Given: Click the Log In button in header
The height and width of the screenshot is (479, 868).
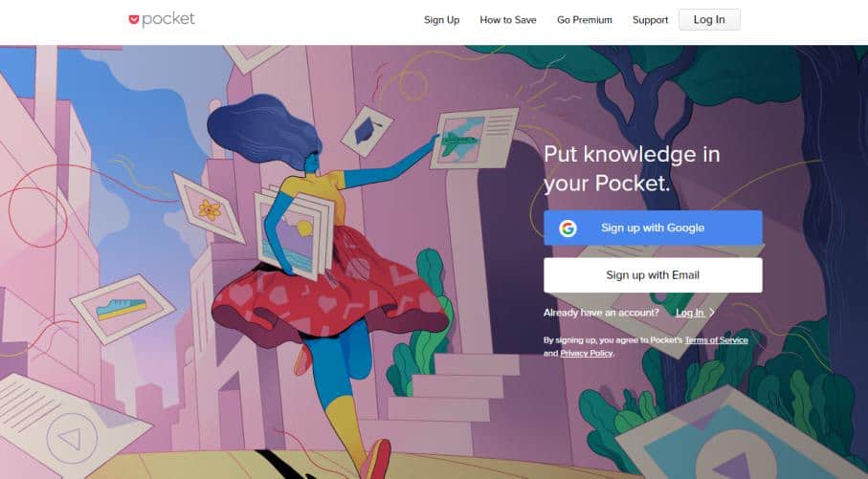Looking at the screenshot, I should (709, 19).
